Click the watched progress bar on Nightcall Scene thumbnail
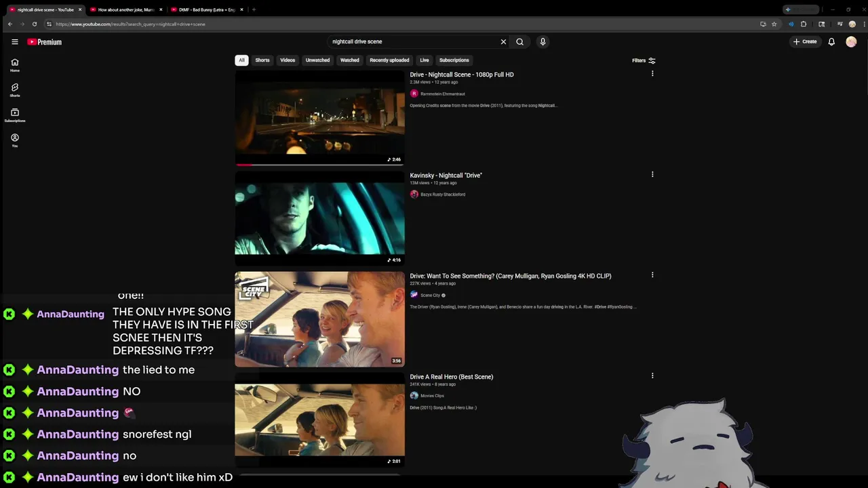 click(x=319, y=164)
